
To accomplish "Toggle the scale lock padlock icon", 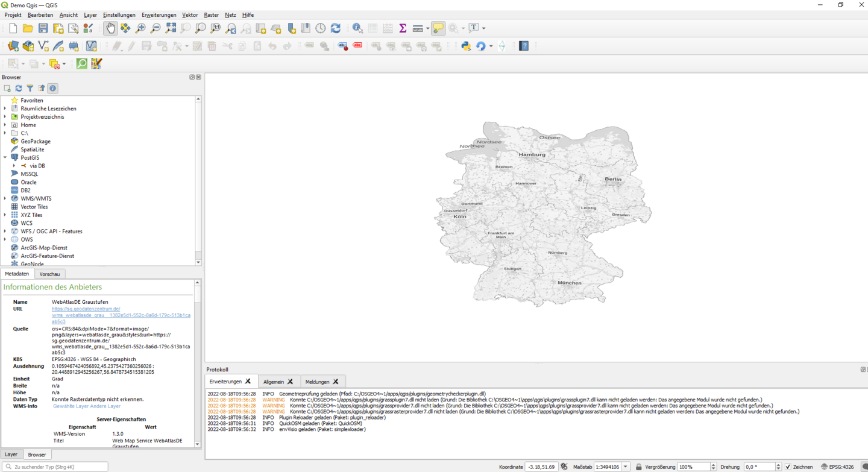I will pos(639,467).
